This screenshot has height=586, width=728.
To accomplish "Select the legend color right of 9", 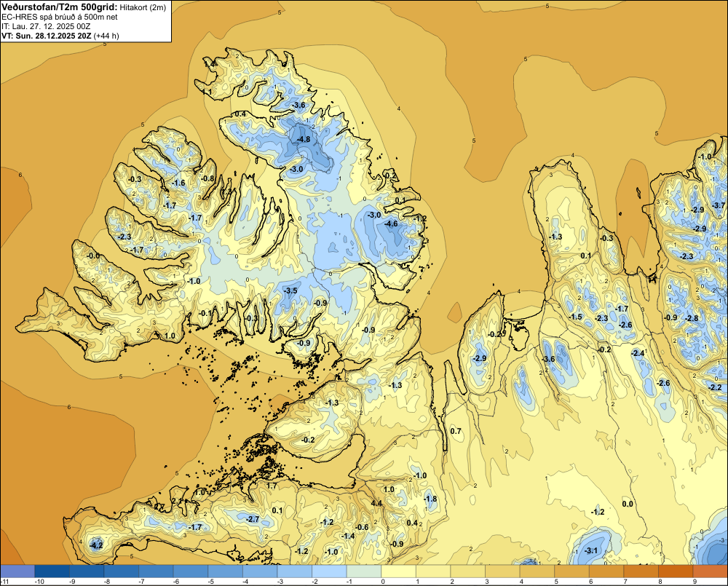I will pyautogui.click(x=711, y=571).
